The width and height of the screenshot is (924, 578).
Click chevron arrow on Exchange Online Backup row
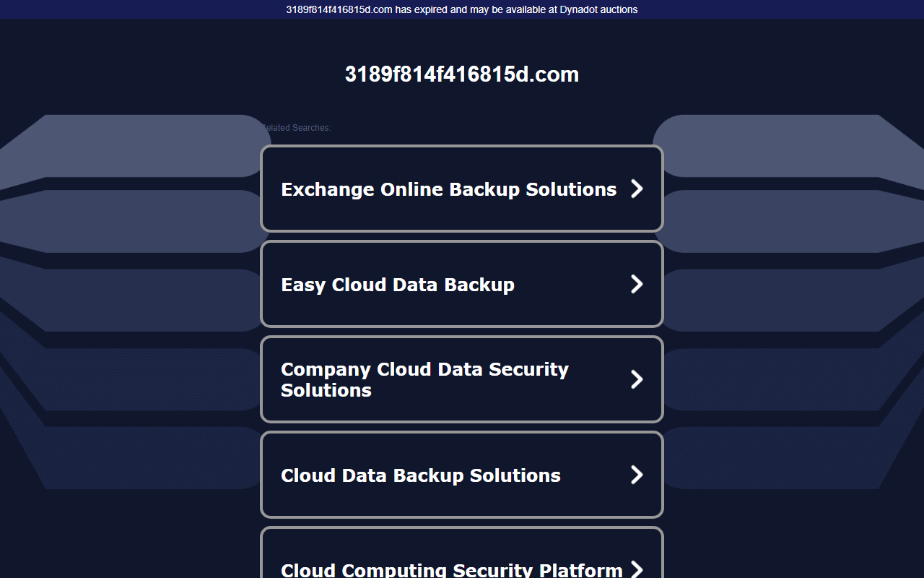[x=637, y=189]
